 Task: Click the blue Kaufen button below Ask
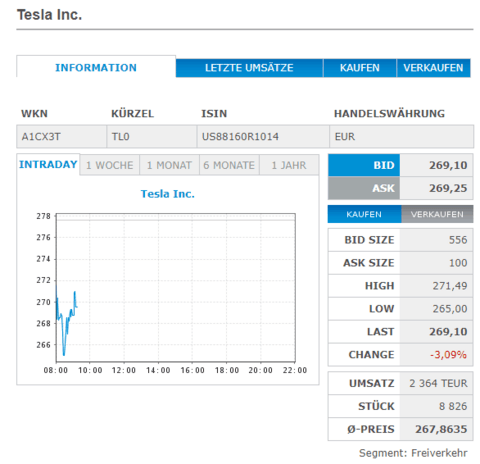click(x=364, y=214)
